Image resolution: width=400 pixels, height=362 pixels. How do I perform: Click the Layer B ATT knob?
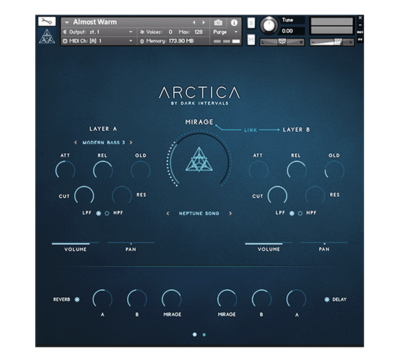click(258, 170)
